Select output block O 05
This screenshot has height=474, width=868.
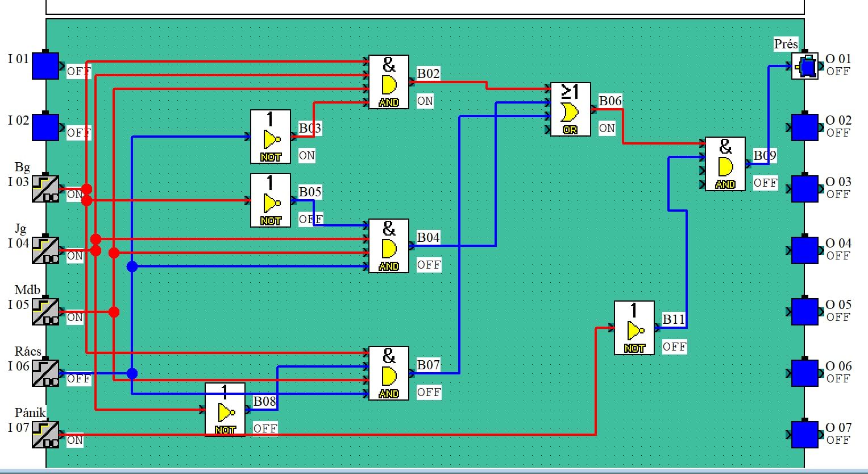tap(805, 311)
